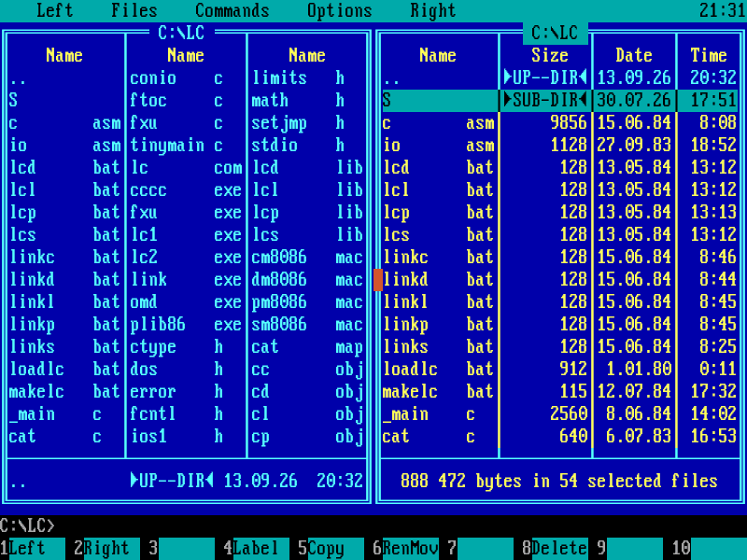747x560 pixels.
Task: Click the Date column header
Action: [x=634, y=55]
